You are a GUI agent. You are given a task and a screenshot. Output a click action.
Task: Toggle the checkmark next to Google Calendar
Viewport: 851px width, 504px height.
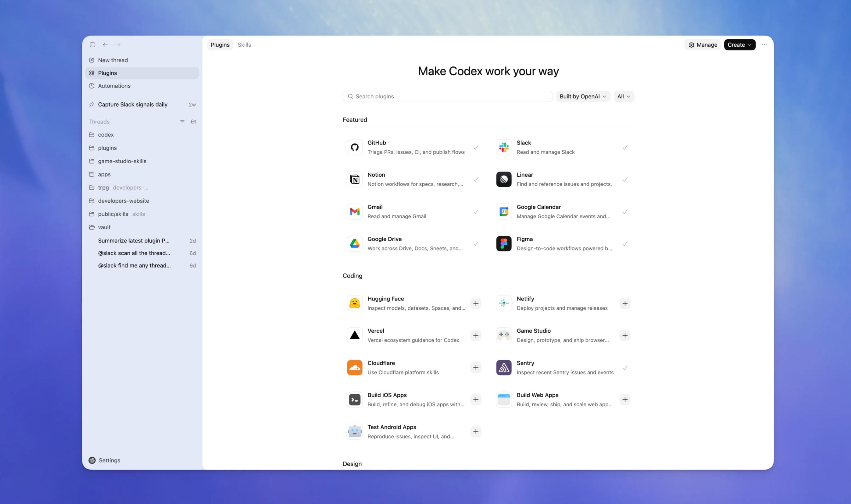click(x=625, y=211)
